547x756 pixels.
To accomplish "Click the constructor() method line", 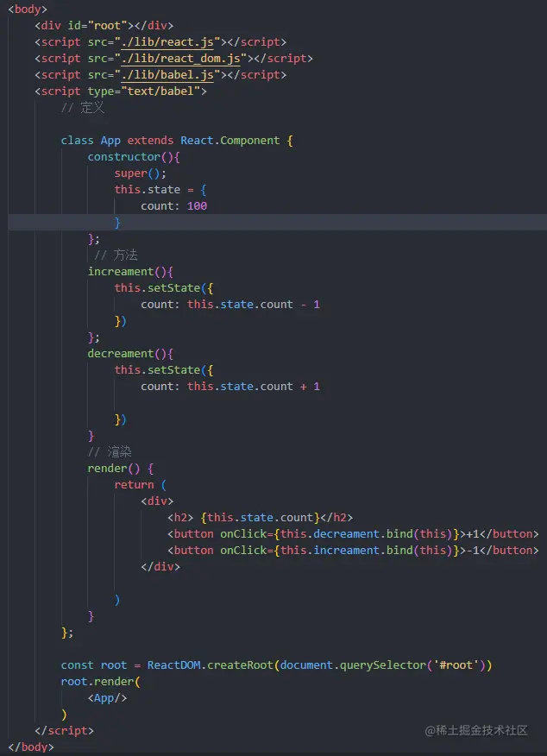I will [x=134, y=157].
